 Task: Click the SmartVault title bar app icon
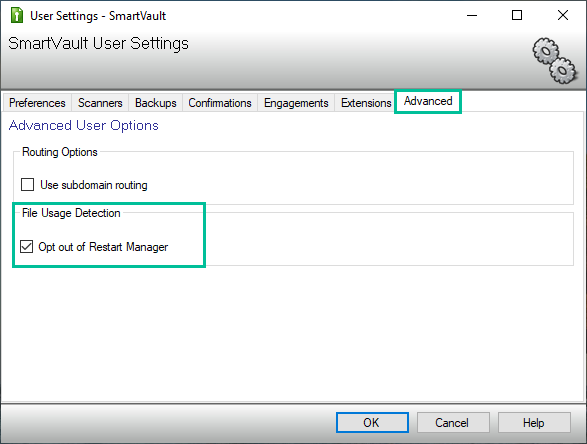[17, 16]
